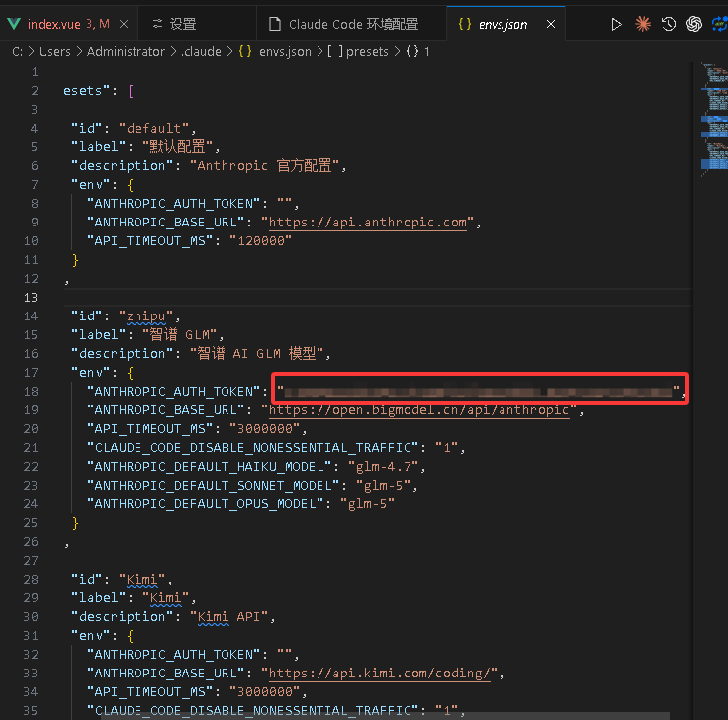
Task: Open the timeline history clock icon
Action: [x=669, y=24]
